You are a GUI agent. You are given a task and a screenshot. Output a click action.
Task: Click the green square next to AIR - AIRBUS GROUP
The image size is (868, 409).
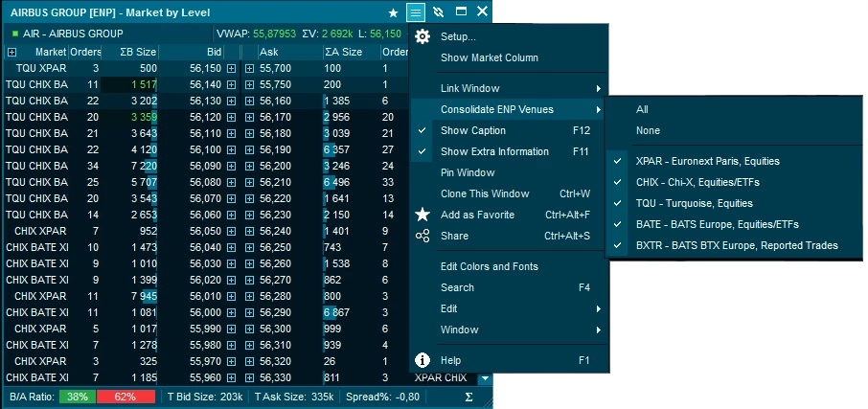(x=15, y=34)
